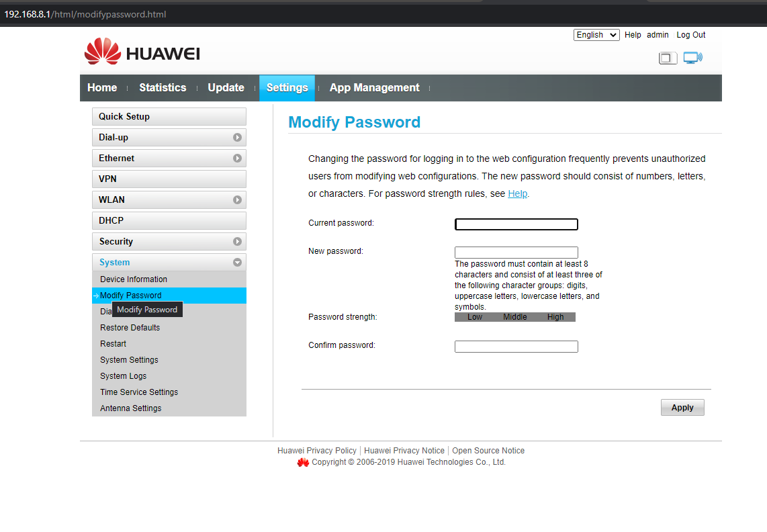Screen dimensions: 767x532
Task: Click Log Out in the header
Action: pyautogui.click(x=690, y=35)
